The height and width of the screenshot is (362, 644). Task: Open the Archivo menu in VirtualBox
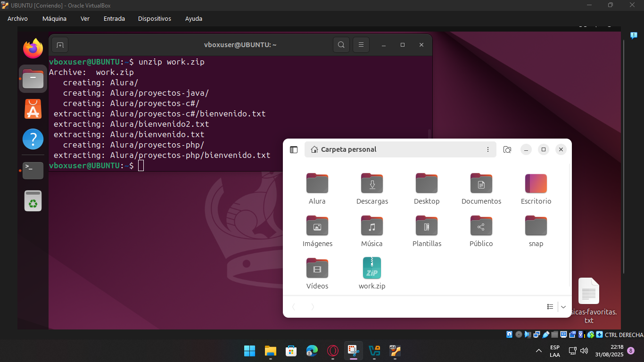17,19
